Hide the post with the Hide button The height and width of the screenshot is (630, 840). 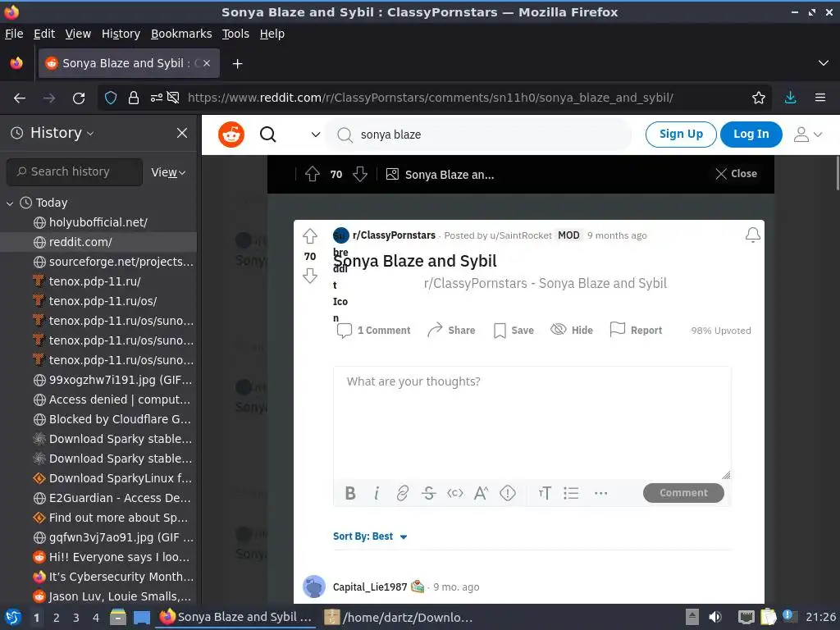coord(572,330)
